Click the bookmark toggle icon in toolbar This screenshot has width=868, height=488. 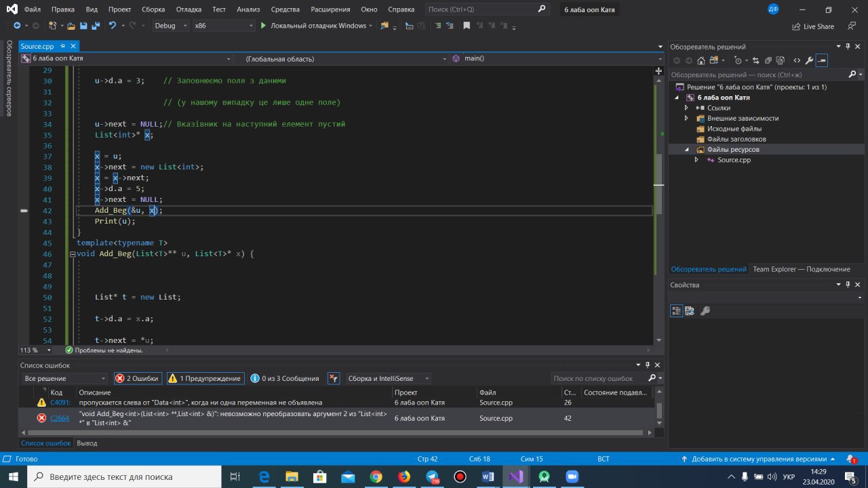pos(467,26)
